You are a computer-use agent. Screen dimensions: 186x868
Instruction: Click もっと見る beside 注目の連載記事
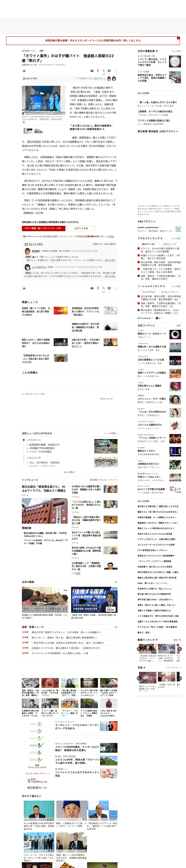[176, 51]
